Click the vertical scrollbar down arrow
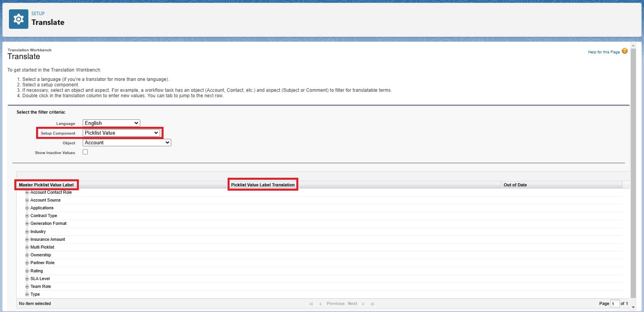 pos(633,307)
